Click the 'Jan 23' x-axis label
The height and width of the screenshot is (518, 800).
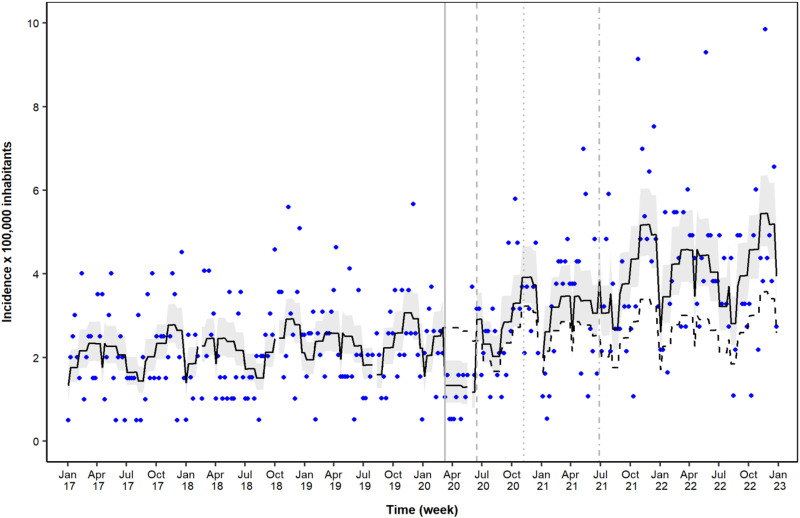[x=778, y=480]
